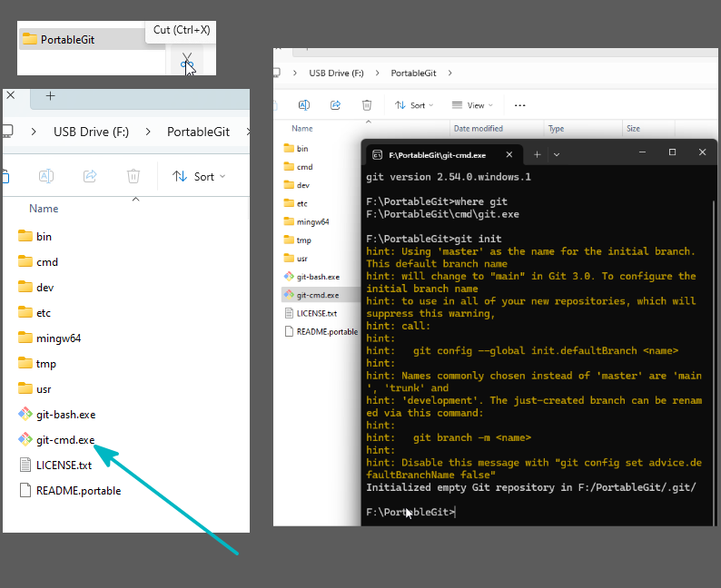Switch to F:\PortableGit\git-cmd.exe terminal tab
Image resolution: width=721 pixels, height=588 pixels.
(x=437, y=155)
